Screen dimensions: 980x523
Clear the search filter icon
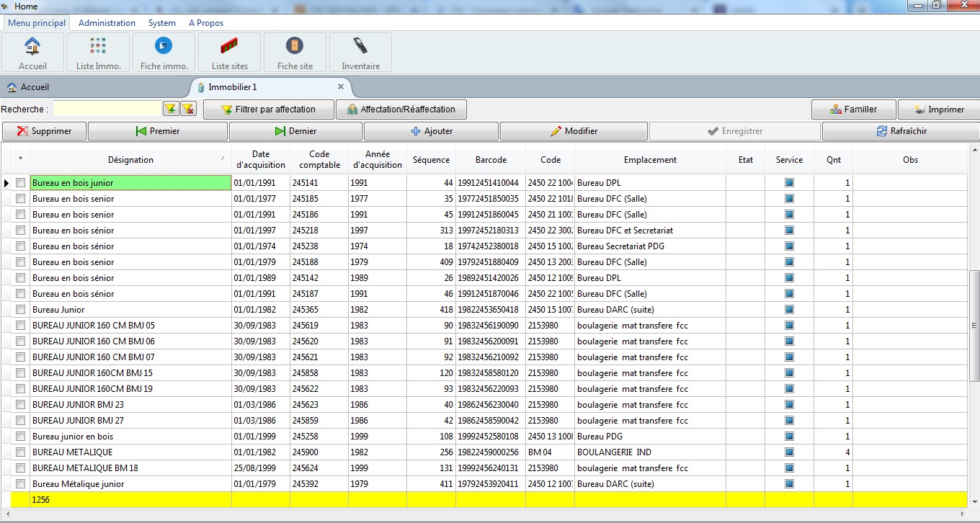pos(187,109)
